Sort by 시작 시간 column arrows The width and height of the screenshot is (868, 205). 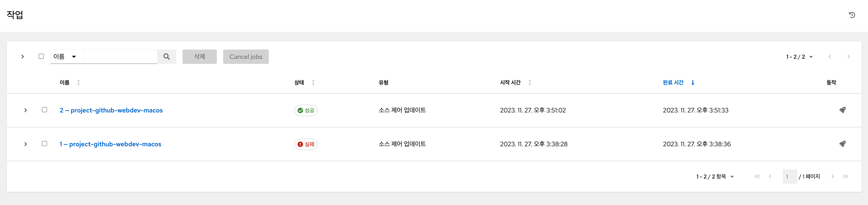click(x=530, y=82)
